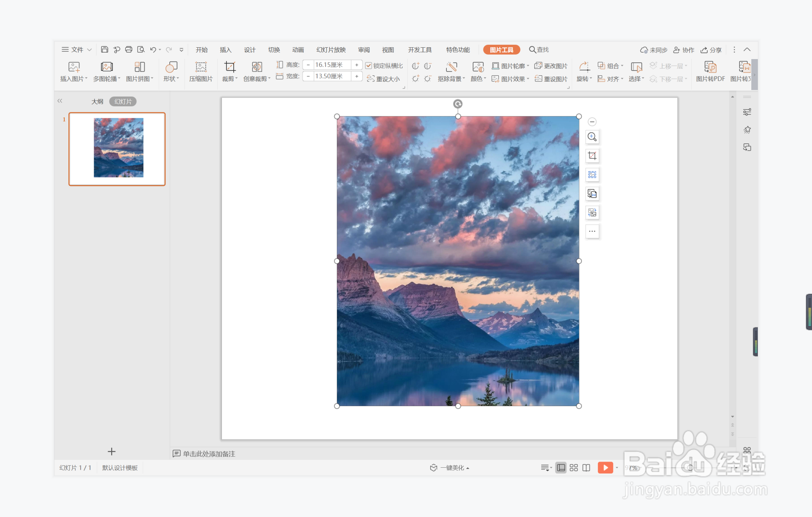
Task: Click the Reset Picture button
Action: pos(551,79)
